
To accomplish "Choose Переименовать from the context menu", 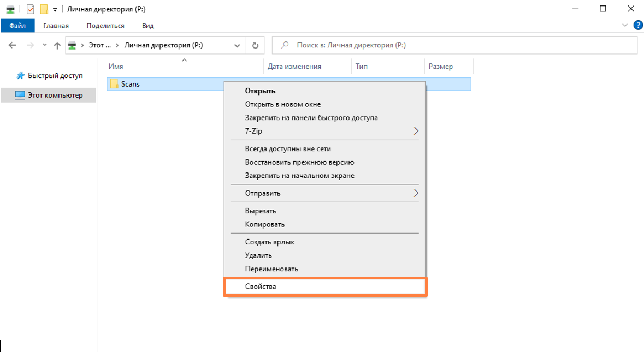I will (x=271, y=269).
